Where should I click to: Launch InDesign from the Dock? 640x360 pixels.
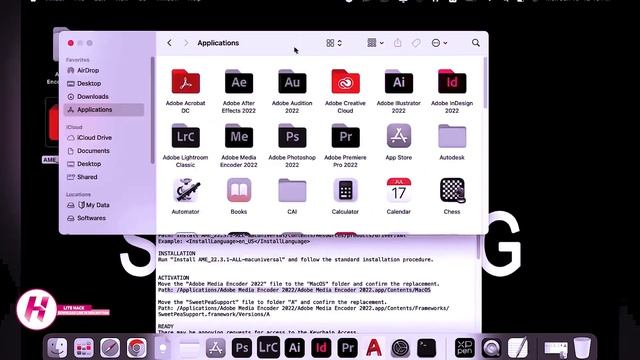pos(321,348)
